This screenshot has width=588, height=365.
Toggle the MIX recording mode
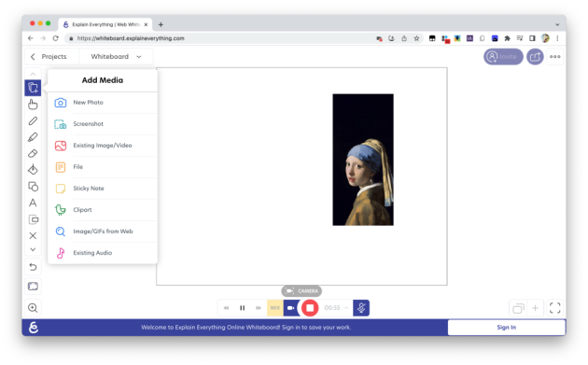[x=275, y=308]
